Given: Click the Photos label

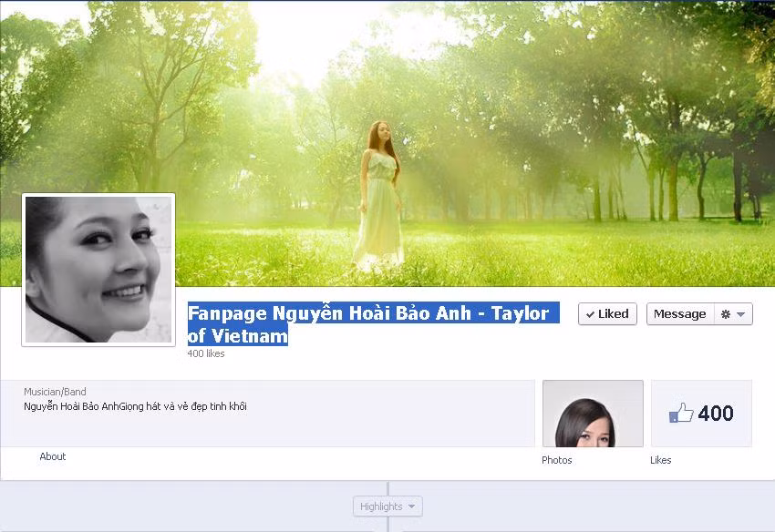Looking at the screenshot, I should coord(556,460).
